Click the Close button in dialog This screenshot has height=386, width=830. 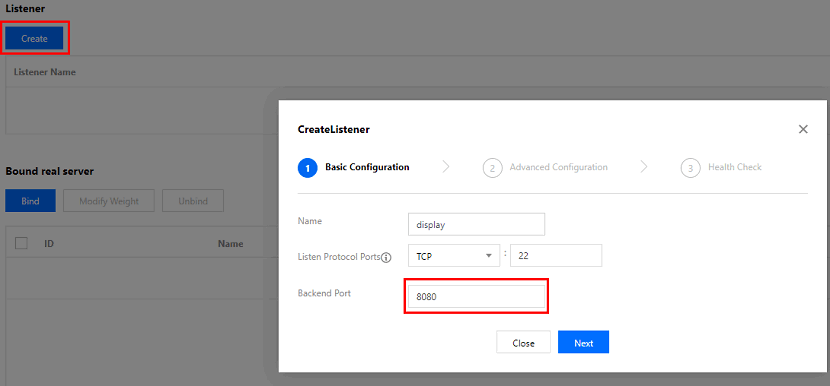(523, 343)
